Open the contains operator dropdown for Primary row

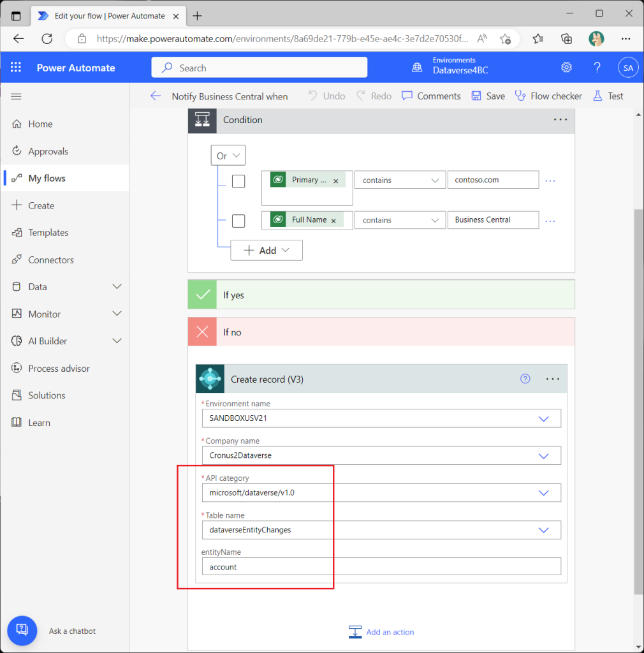pos(400,180)
